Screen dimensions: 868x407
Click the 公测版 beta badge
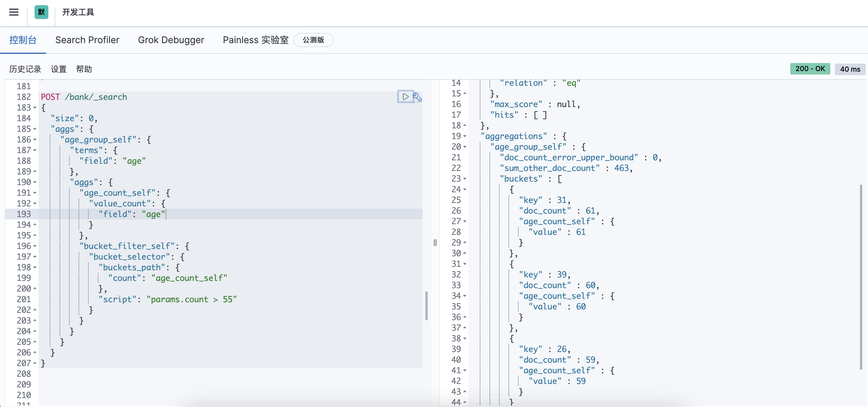point(313,40)
